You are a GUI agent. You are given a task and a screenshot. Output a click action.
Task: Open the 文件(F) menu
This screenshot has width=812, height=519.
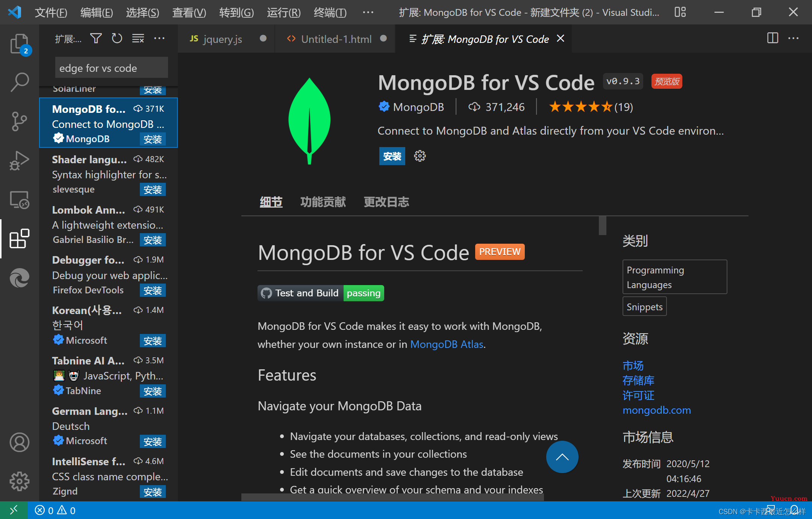51,13
